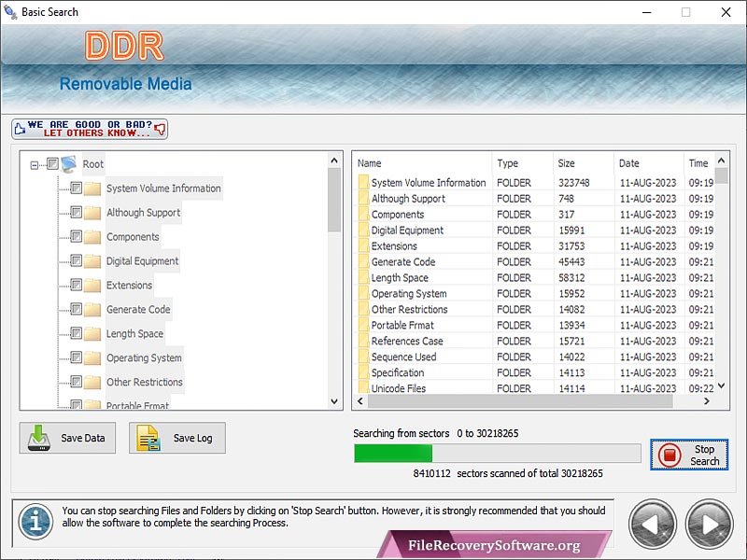The width and height of the screenshot is (747, 560).
Task: Click the file list scroll-up arrow
Action: point(721,161)
